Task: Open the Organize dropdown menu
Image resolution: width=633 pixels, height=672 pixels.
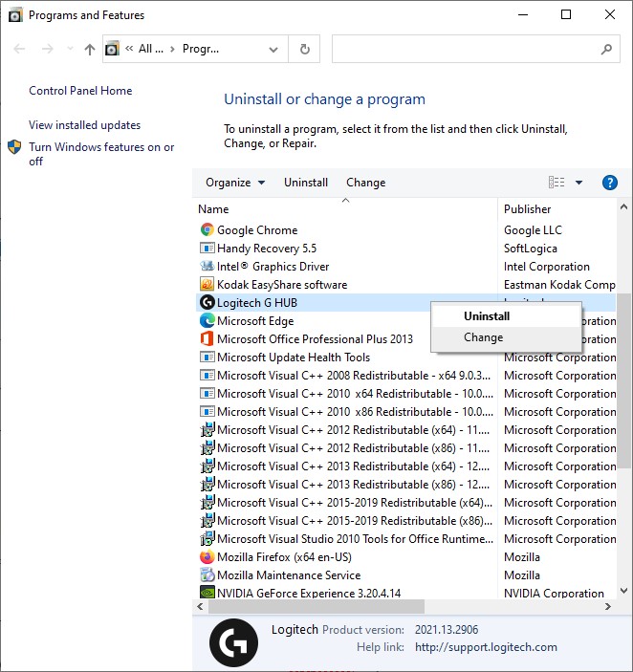Action: click(235, 183)
